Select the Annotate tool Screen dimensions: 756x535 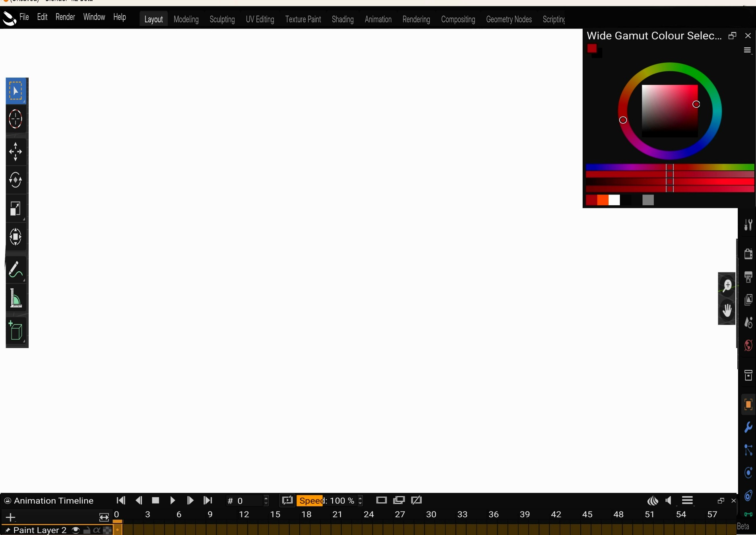[x=16, y=270]
